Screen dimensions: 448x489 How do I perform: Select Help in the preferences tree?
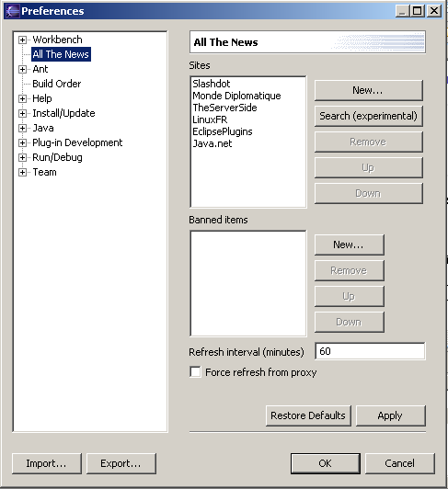pos(42,98)
